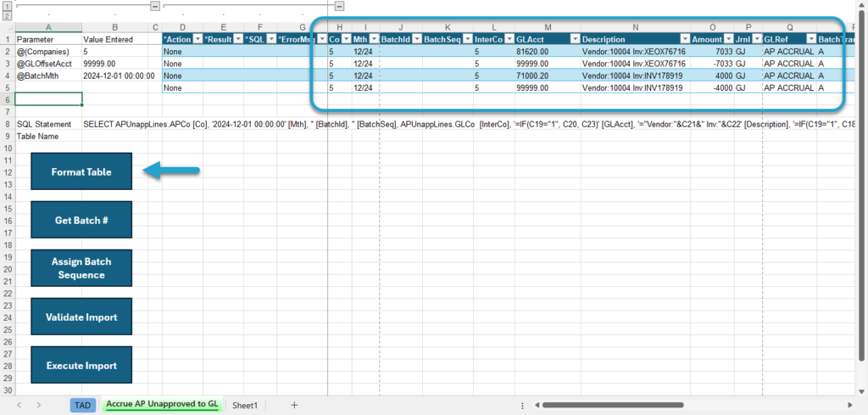
Task: Click the Format Table button
Action: [81, 171]
